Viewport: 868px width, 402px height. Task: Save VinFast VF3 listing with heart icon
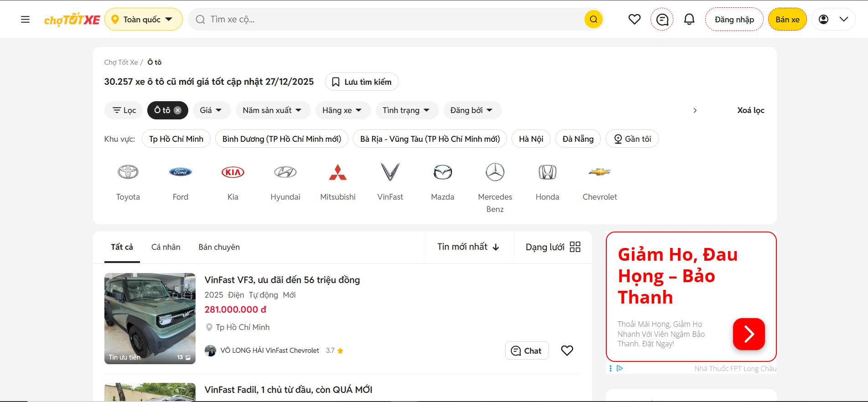pos(567,350)
